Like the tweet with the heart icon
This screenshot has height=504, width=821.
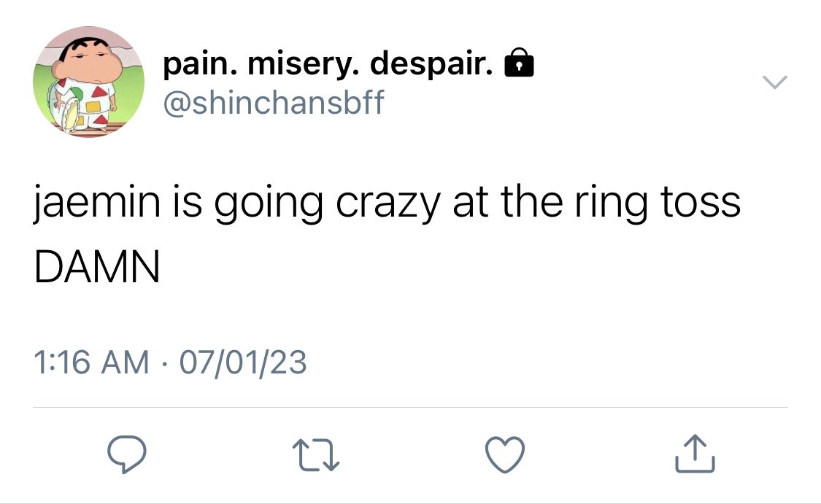point(505,454)
